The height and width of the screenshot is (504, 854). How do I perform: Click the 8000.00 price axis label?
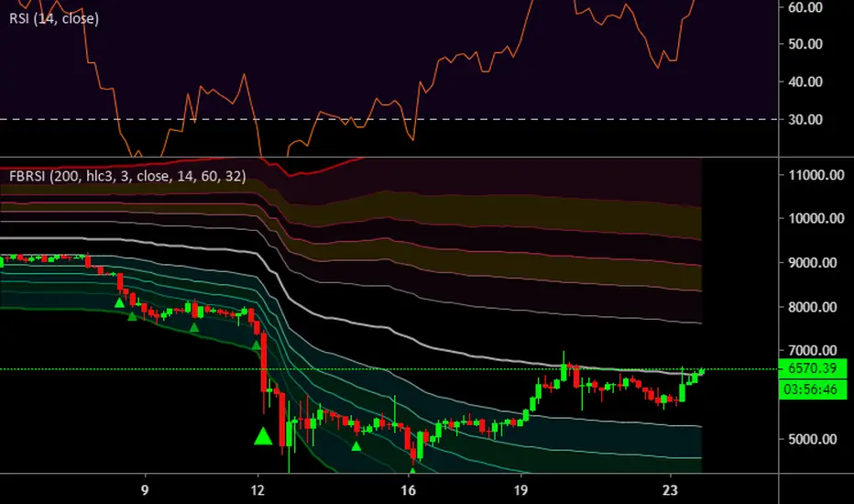813,307
